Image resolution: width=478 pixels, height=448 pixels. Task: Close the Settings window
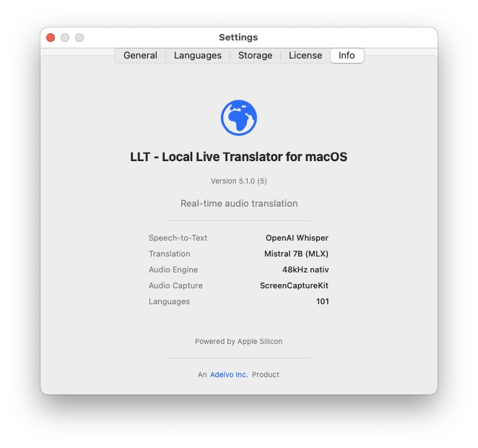(x=51, y=38)
